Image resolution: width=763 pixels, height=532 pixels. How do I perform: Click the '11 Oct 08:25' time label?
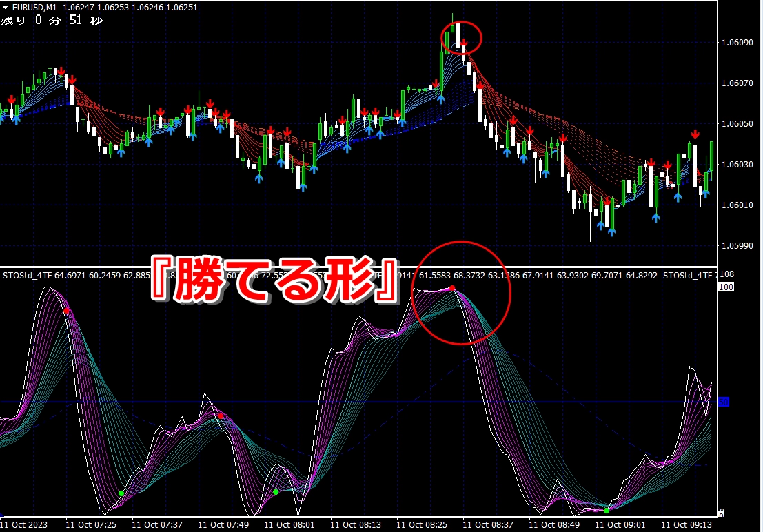point(422,524)
